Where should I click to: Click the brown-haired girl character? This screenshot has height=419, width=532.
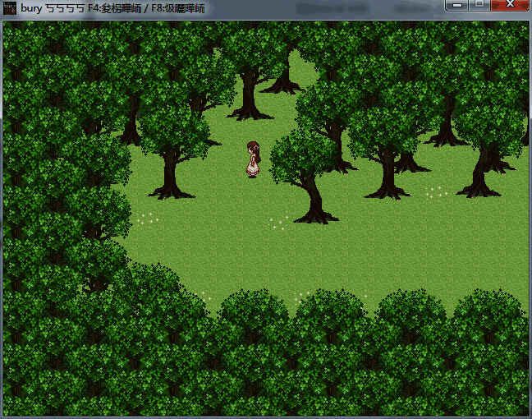254,159
